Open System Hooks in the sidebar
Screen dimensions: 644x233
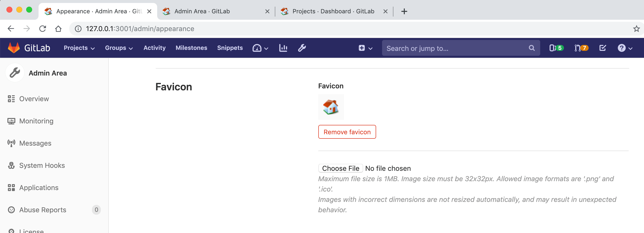[x=42, y=165]
